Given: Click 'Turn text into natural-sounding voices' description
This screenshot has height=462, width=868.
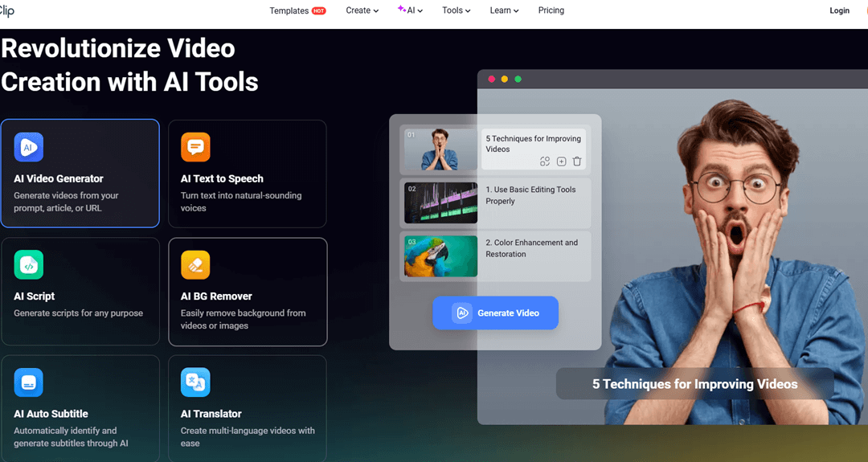Looking at the screenshot, I should [241, 202].
